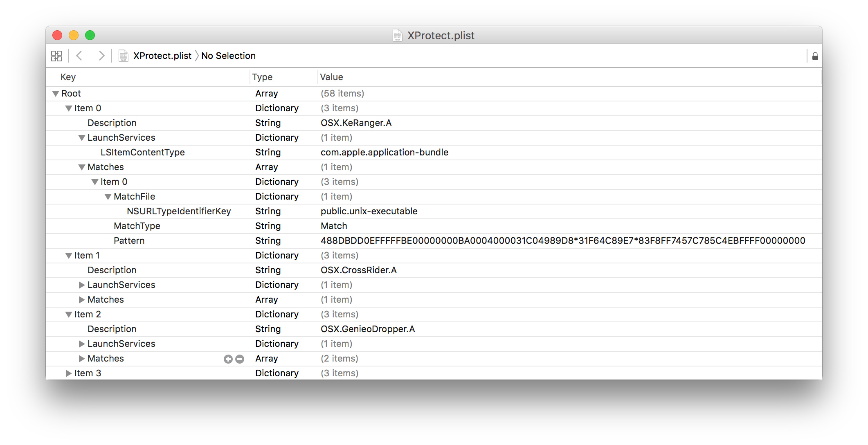The width and height of the screenshot is (868, 445).
Task: Click the minus icon on Matches row
Action: 240,359
